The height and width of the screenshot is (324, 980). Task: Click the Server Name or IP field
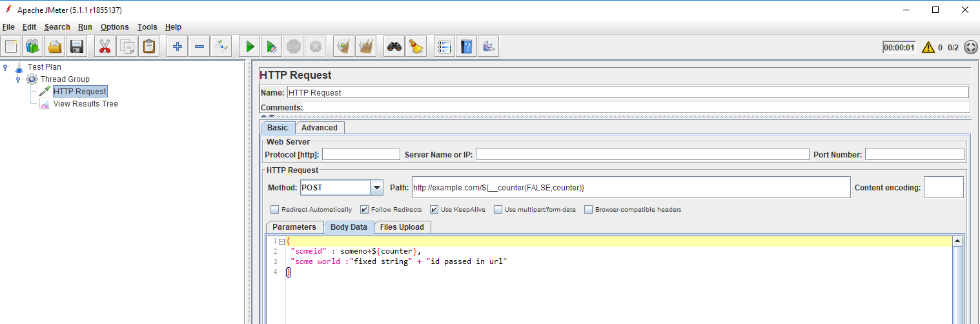[x=642, y=154]
